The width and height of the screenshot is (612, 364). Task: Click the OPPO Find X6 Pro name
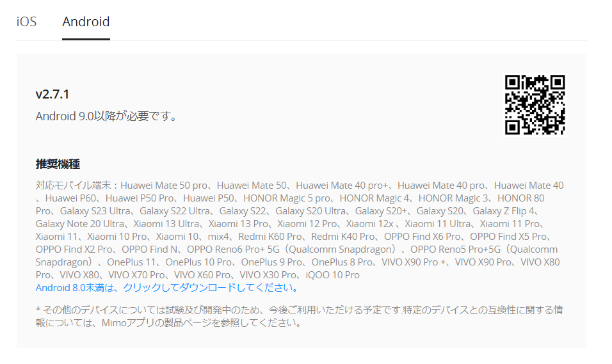[x=423, y=237]
